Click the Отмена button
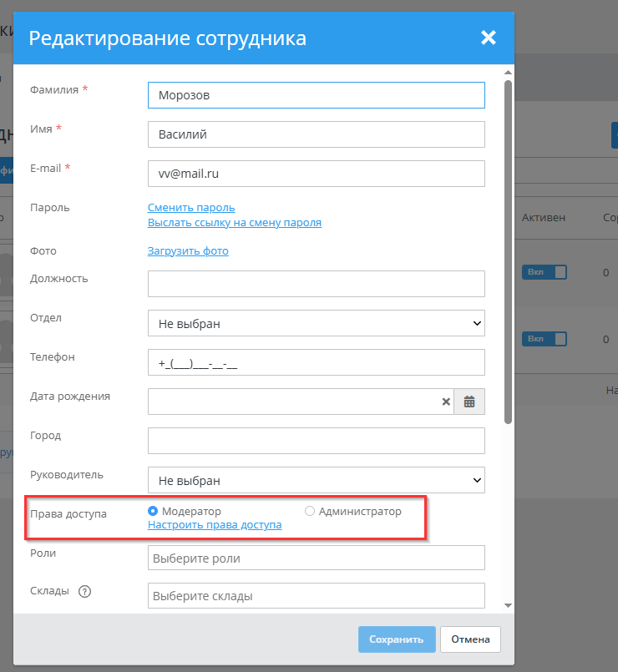This screenshot has height=672, width=618. click(470, 639)
